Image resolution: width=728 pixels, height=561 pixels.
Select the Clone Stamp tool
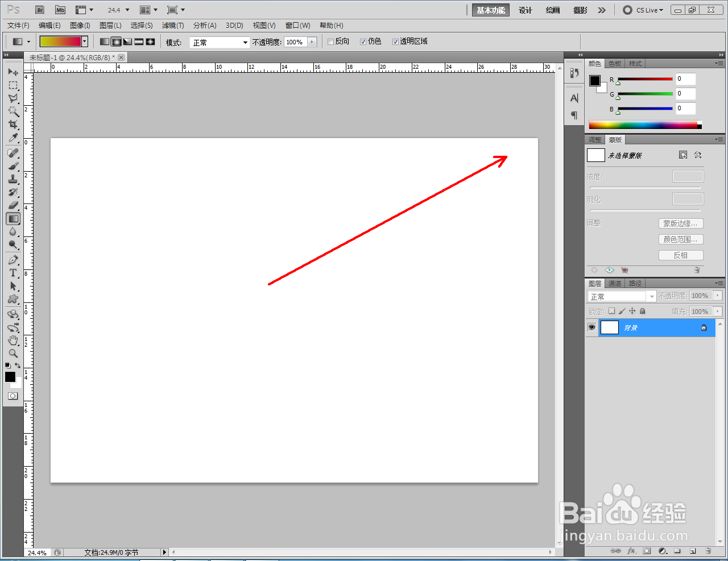pos(13,179)
